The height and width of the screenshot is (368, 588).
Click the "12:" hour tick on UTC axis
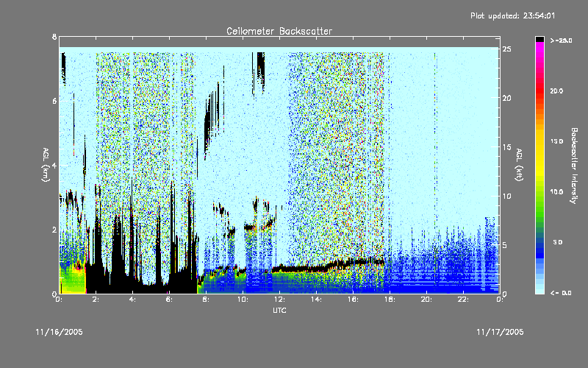(x=280, y=300)
